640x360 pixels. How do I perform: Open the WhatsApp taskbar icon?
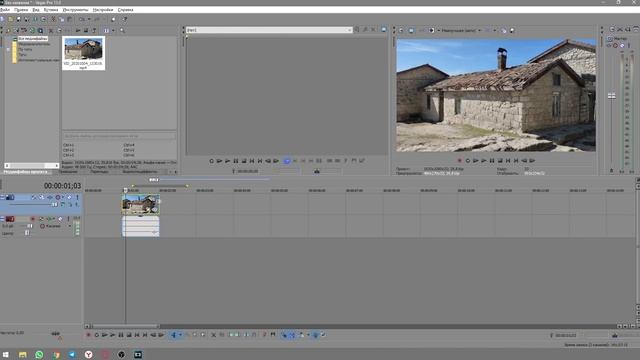[x=39, y=355]
